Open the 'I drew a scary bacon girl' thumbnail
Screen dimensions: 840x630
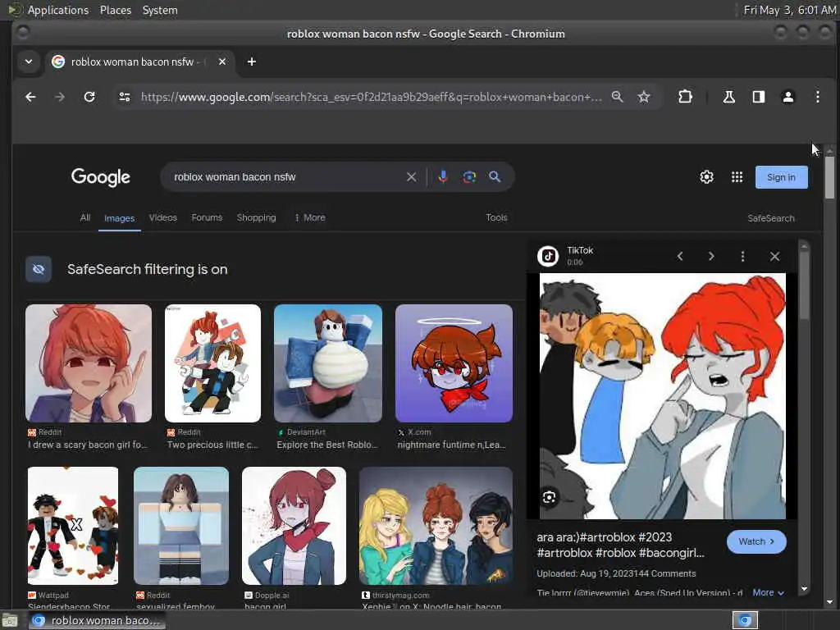(89, 363)
